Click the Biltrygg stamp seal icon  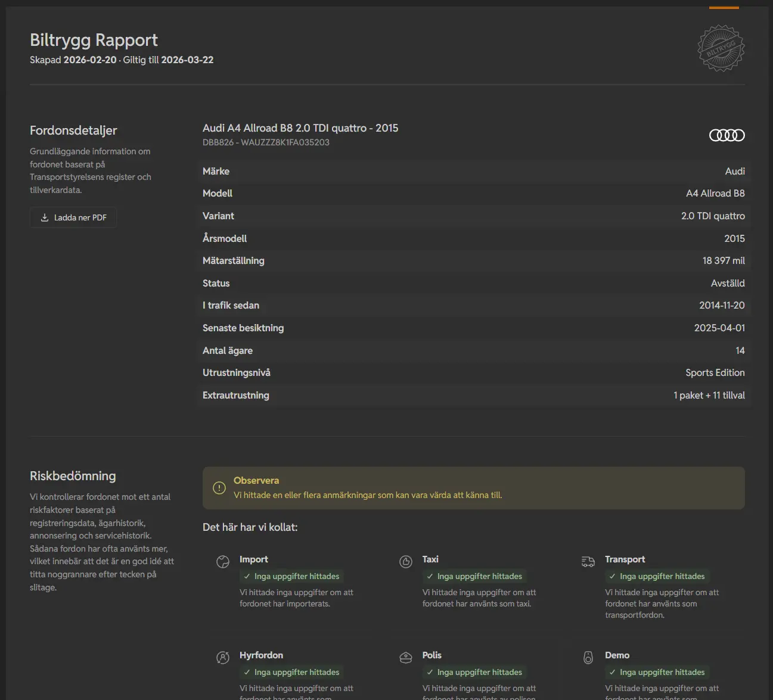tap(721, 48)
